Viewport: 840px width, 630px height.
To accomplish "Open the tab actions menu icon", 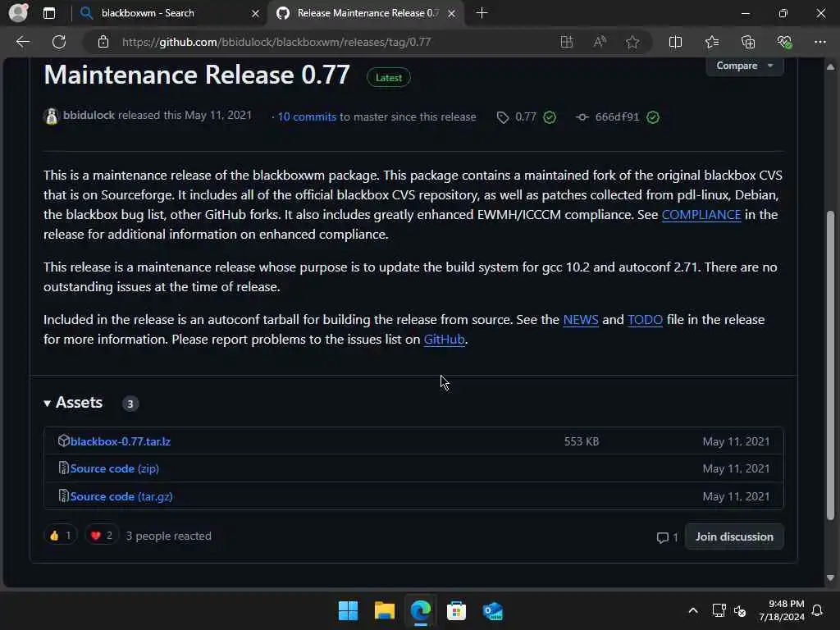I will pos(49,13).
